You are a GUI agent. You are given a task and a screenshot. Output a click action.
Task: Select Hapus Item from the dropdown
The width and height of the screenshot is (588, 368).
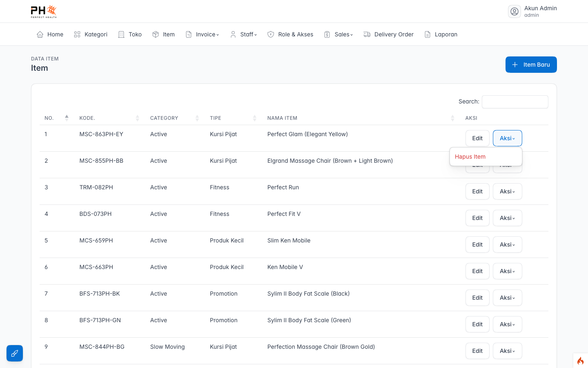click(x=486, y=157)
